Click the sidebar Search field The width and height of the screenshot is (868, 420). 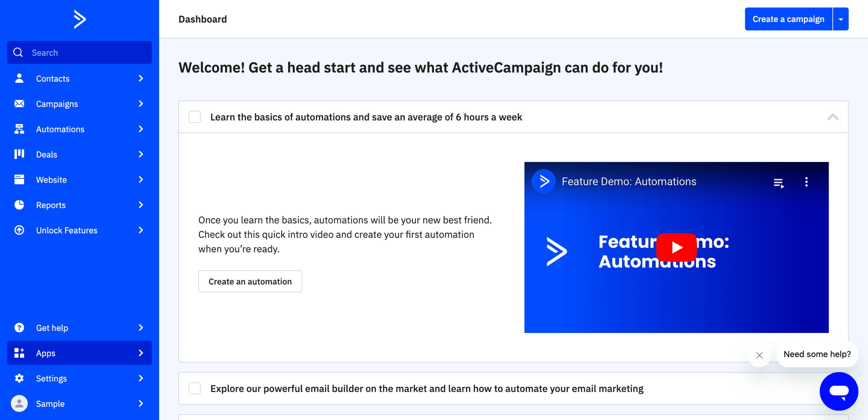pos(80,52)
